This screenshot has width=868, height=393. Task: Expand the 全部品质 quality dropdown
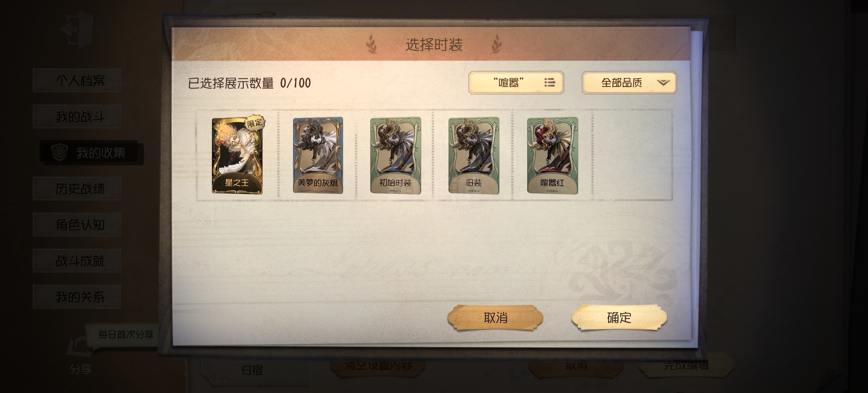[x=629, y=83]
